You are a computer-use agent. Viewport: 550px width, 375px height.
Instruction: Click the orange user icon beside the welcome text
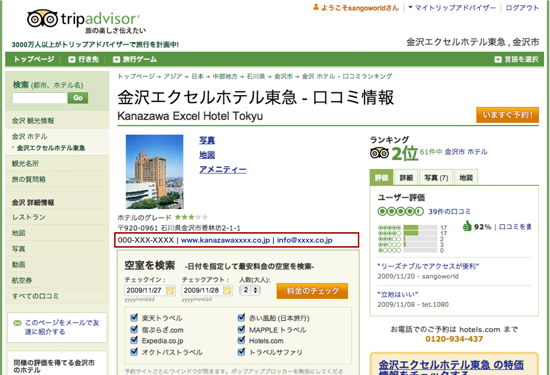click(x=316, y=7)
